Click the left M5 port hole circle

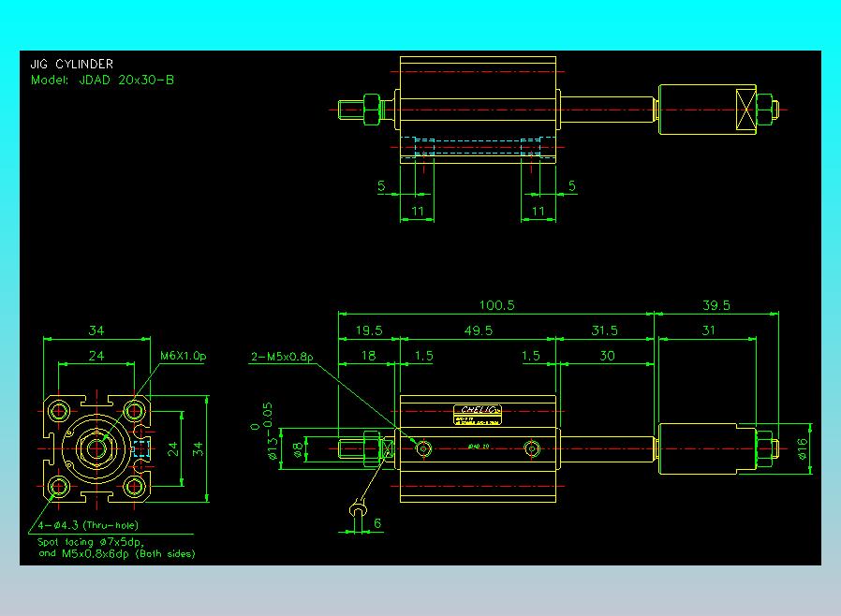423,448
